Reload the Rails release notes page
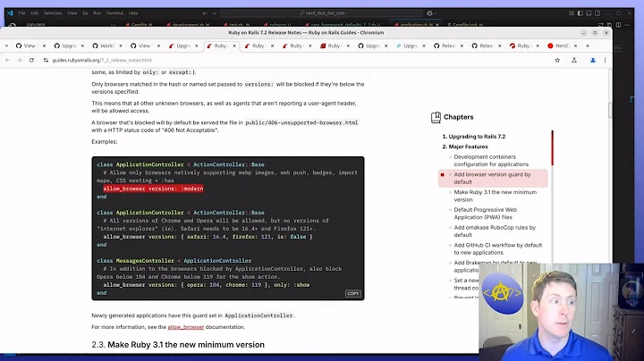The width and height of the screenshot is (644, 361). tap(31, 60)
